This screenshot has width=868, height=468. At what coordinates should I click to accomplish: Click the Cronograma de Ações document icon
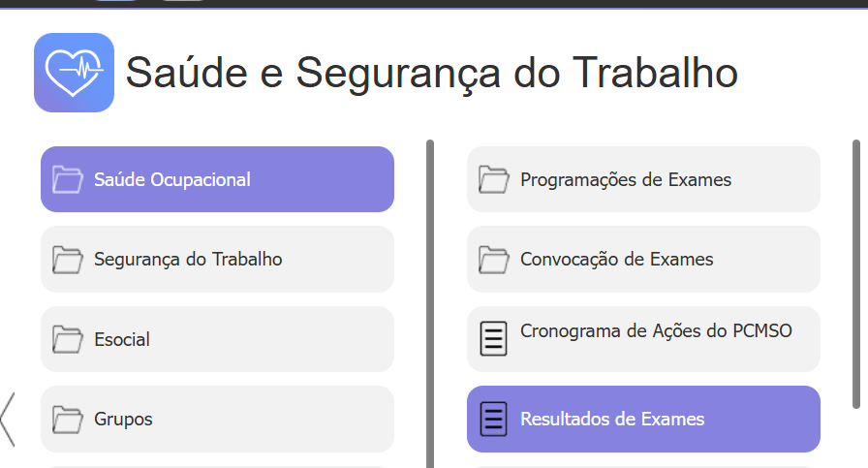pos(493,339)
